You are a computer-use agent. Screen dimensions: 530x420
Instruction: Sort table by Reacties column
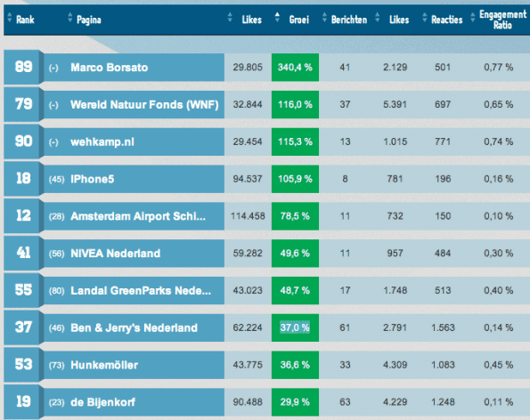click(x=443, y=20)
